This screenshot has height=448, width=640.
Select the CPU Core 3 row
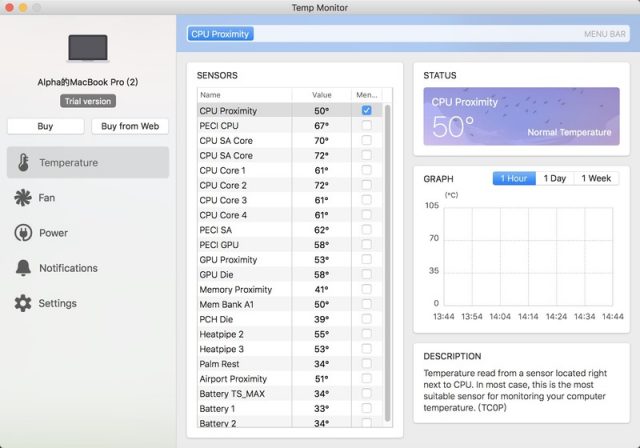[290, 200]
